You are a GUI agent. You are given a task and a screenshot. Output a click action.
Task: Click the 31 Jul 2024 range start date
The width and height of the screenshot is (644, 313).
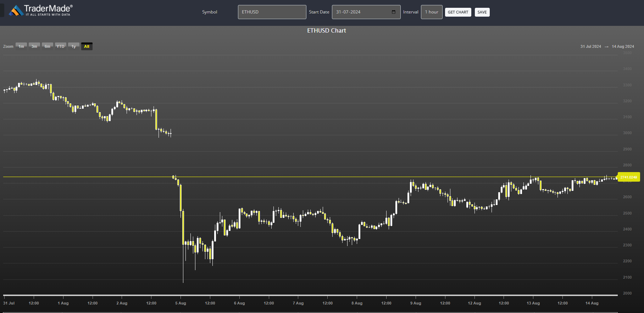tap(590, 46)
